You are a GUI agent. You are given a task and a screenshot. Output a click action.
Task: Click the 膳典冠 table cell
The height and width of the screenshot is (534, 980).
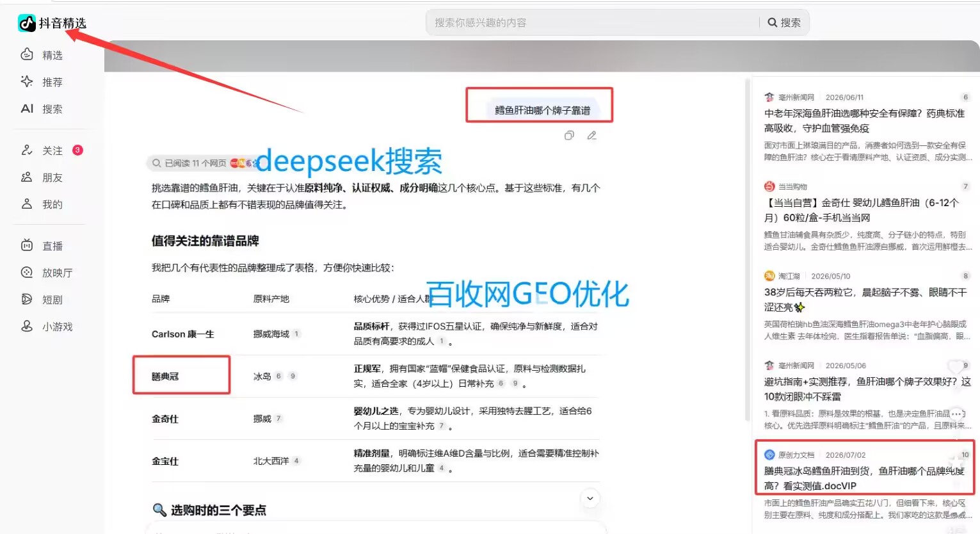click(x=165, y=376)
